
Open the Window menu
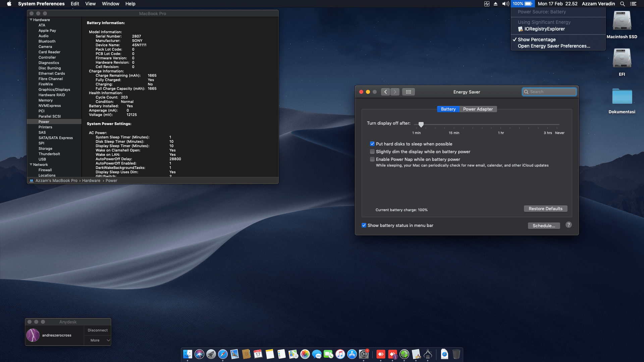(x=110, y=4)
